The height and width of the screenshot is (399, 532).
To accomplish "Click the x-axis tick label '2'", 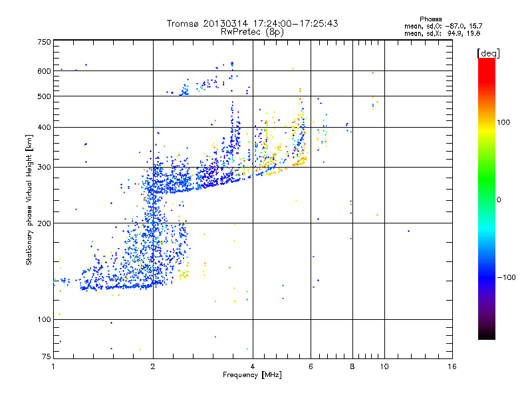I will (x=153, y=366).
